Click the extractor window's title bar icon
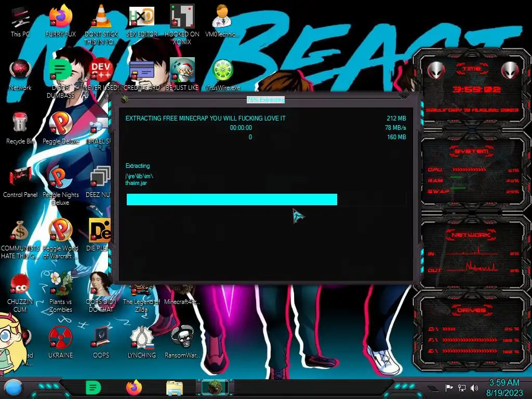The height and width of the screenshot is (399, 532). pyautogui.click(x=125, y=99)
